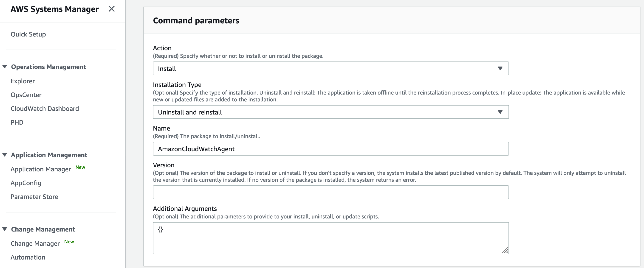Open the Installation Type dropdown

(x=330, y=112)
